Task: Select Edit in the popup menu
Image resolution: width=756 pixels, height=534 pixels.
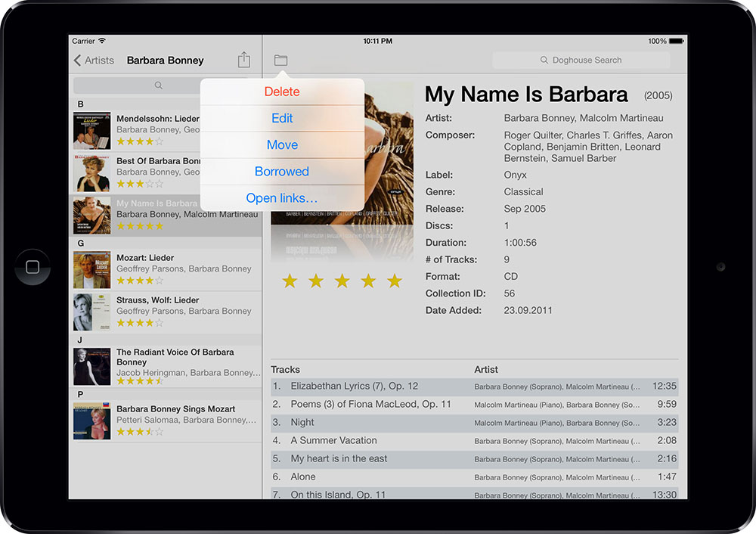Action: pyautogui.click(x=282, y=118)
